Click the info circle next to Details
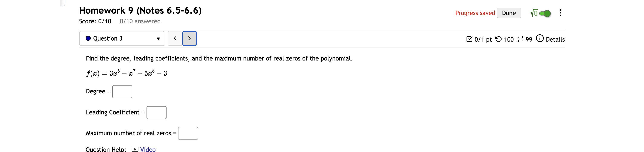 click(540, 39)
